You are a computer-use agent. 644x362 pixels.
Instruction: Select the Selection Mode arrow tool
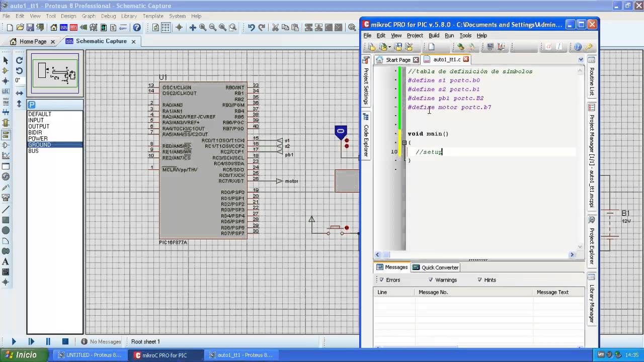pyautogui.click(x=6, y=60)
